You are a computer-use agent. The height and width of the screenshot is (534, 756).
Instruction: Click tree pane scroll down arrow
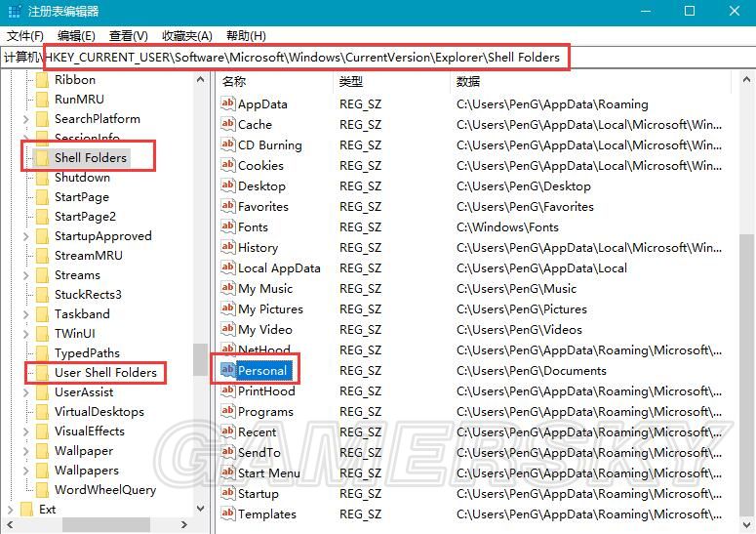click(x=201, y=508)
